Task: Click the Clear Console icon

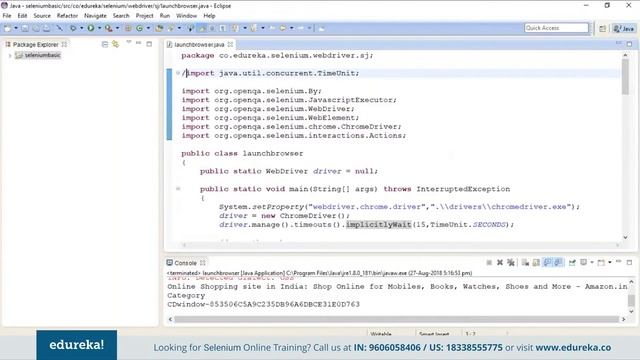Action: [525, 262]
